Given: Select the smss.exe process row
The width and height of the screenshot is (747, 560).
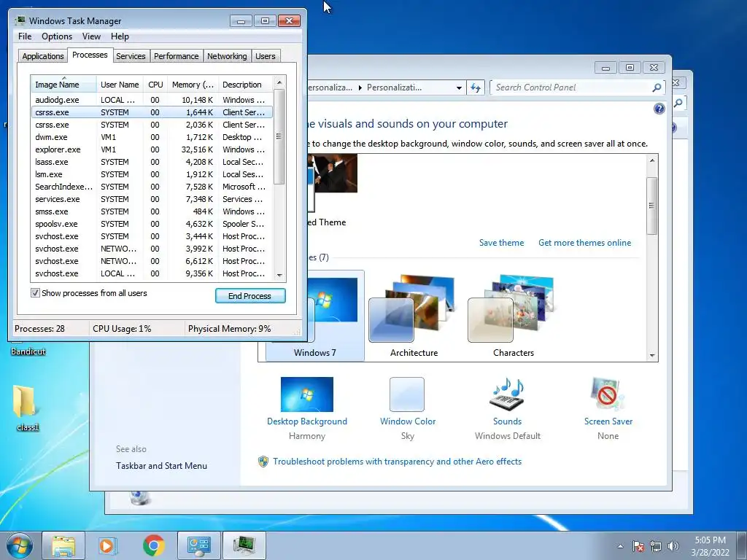Looking at the screenshot, I should 152,211.
